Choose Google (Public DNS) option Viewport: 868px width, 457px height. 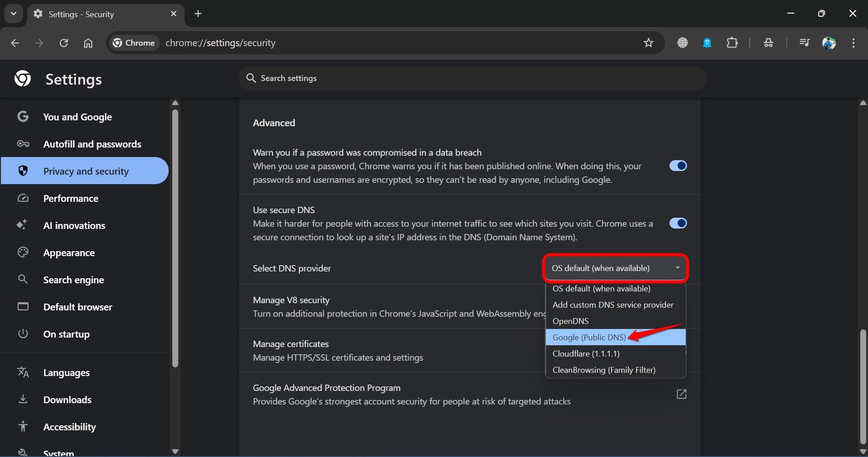click(616, 337)
